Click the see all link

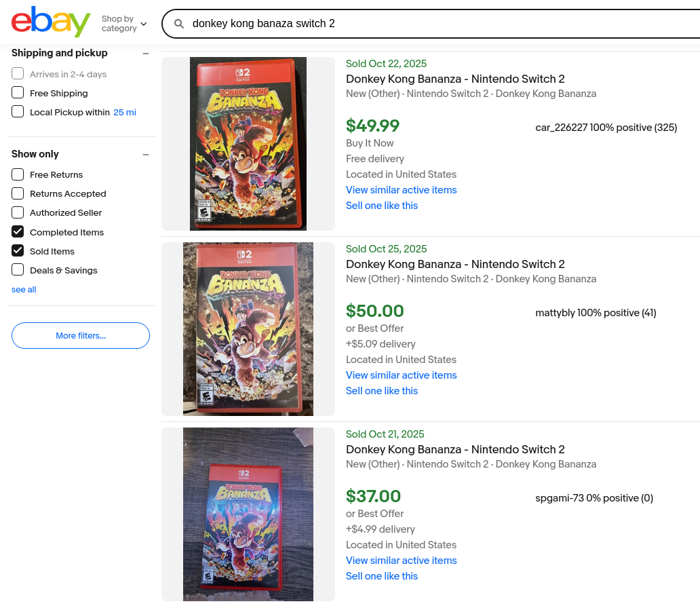point(24,290)
